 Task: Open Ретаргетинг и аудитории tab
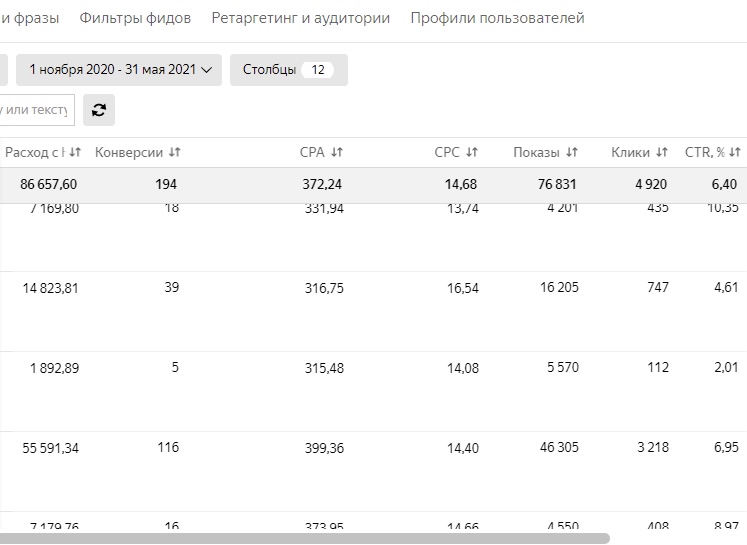[x=300, y=18]
